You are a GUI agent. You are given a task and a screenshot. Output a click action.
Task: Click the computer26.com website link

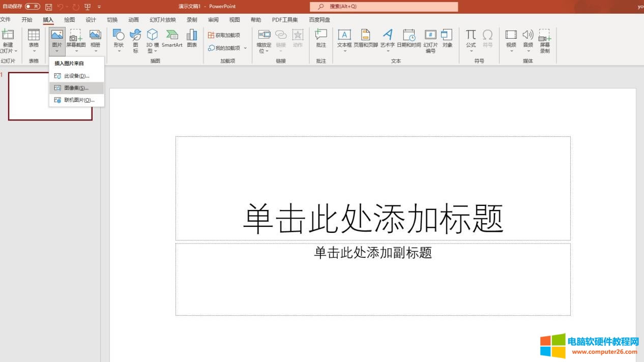tap(605, 352)
